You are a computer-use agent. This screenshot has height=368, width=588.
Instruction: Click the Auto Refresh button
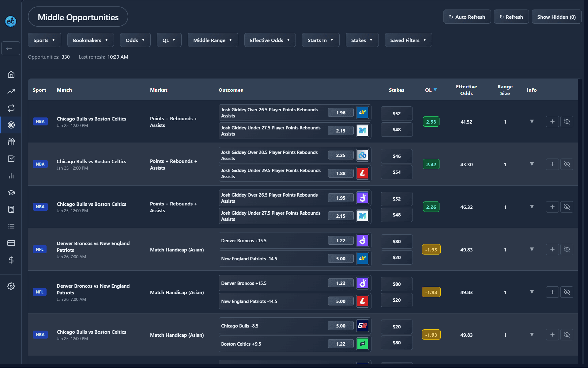pos(467,17)
